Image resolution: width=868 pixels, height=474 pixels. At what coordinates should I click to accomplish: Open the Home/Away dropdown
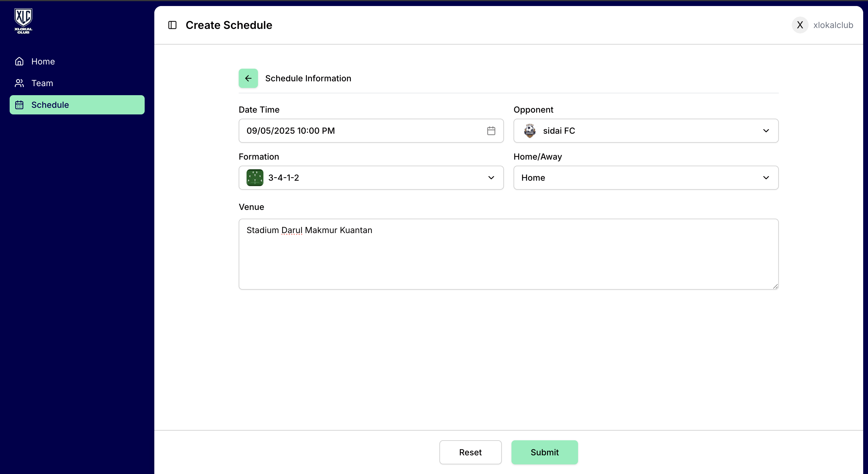click(x=646, y=177)
